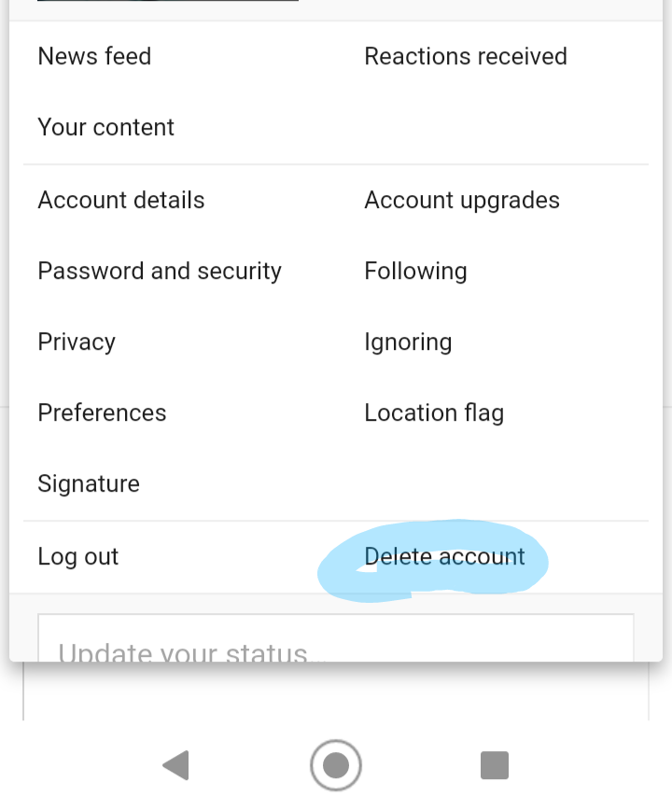This screenshot has height=810, width=672.
Task: Tap the divider area below Signature
Action: [x=336, y=519]
